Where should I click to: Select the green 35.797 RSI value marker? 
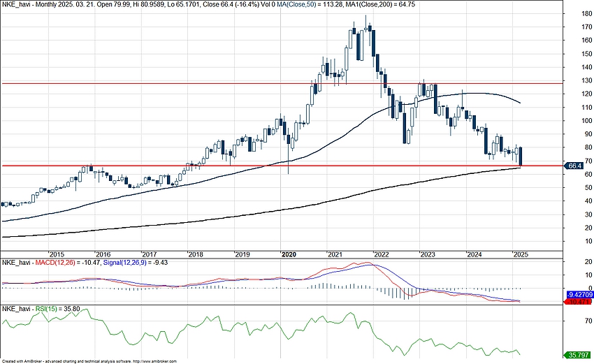[578, 355]
